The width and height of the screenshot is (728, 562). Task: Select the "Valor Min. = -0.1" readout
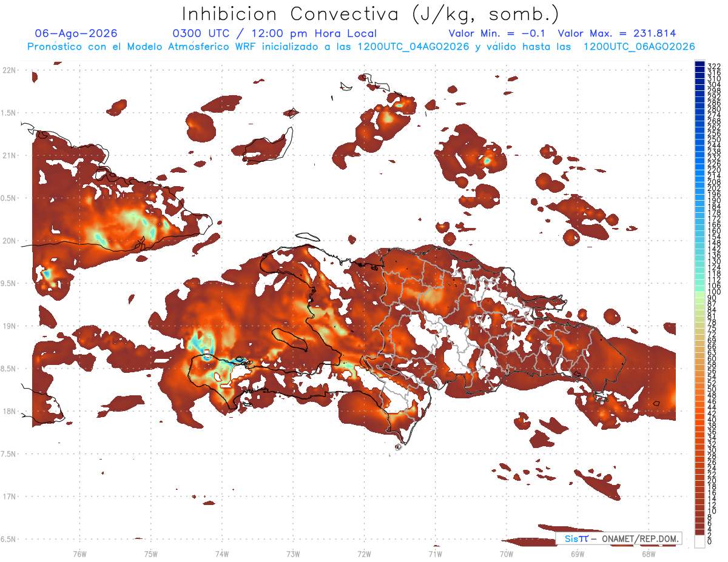click(x=497, y=34)
